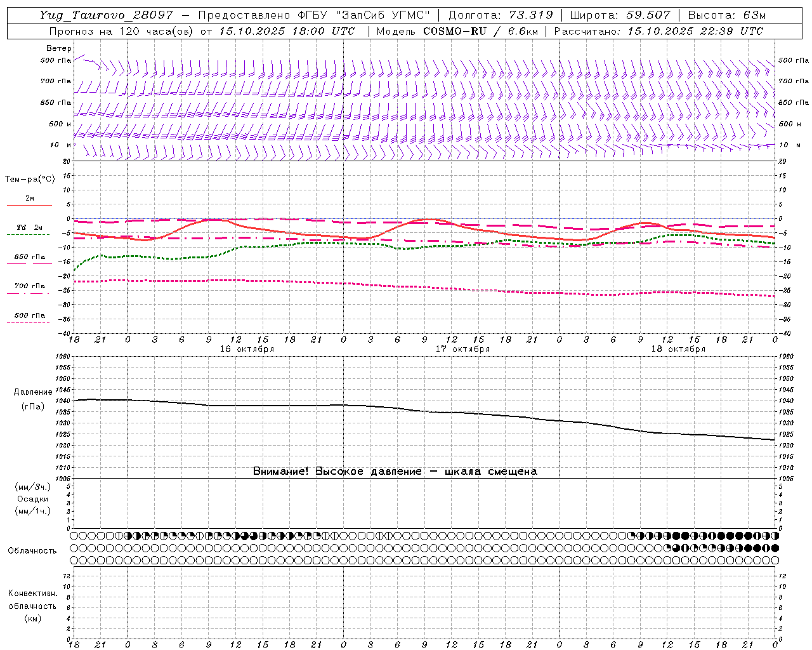Click the "Конвективн." convective cloud label
812x650 pixels.
(x=32, y=594)
